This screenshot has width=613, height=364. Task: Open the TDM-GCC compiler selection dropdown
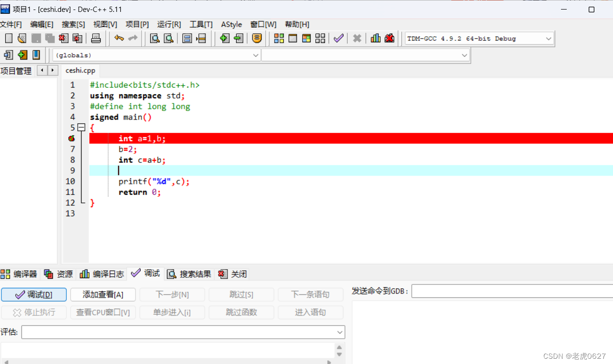(x=549, y=39)
